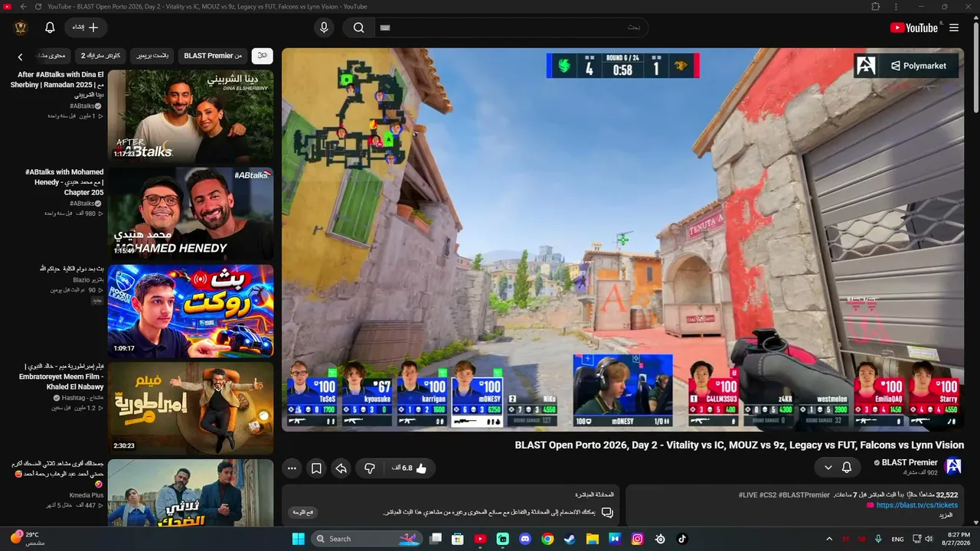The height and width of the screenshot is (551, 980).
Task: Open Microsoft Store from the taskbar
Action: tap(458, 539)
